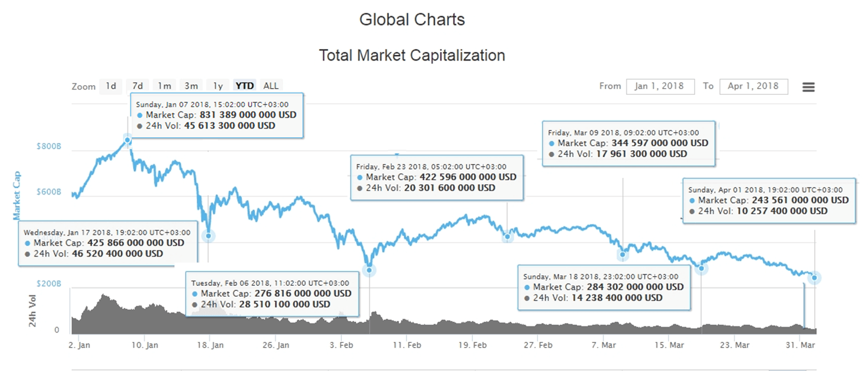Open the chart hamburger menu icon
The image size is (868, 371).
click(x=808, y=87)
